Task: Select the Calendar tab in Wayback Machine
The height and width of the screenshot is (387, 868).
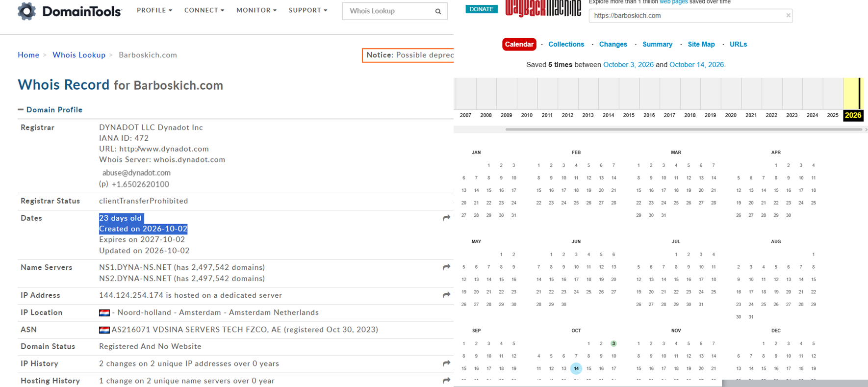Action: click(x=519, y=44)
